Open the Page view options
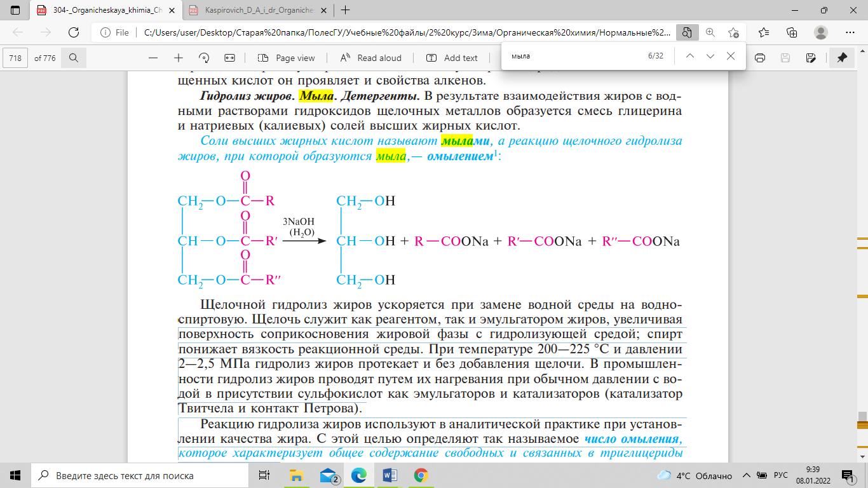Image resolution: width=868 pixels, height=488 pixels. pos(287,58)
